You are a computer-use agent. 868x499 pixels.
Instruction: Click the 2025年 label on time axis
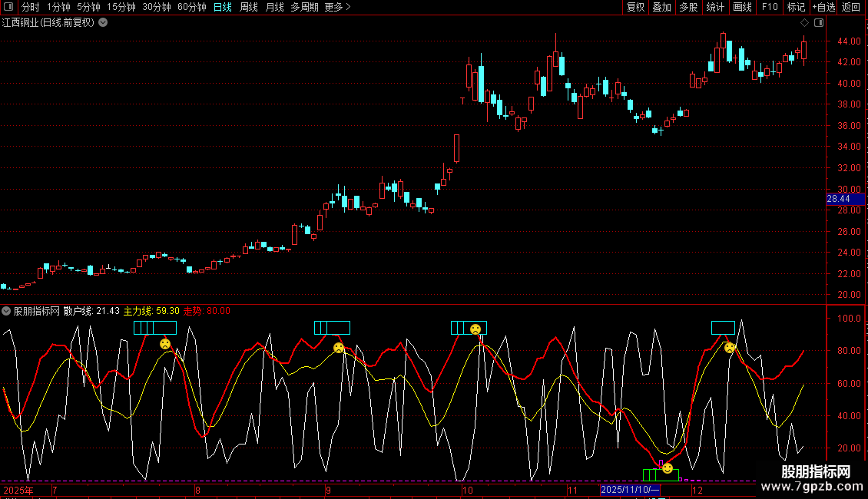(x=18, y=490)
